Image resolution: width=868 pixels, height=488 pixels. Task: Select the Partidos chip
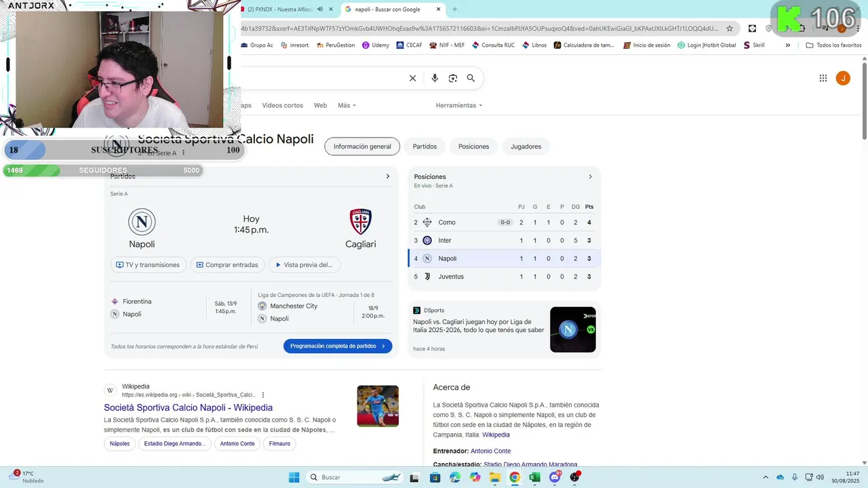pos(425,146)
